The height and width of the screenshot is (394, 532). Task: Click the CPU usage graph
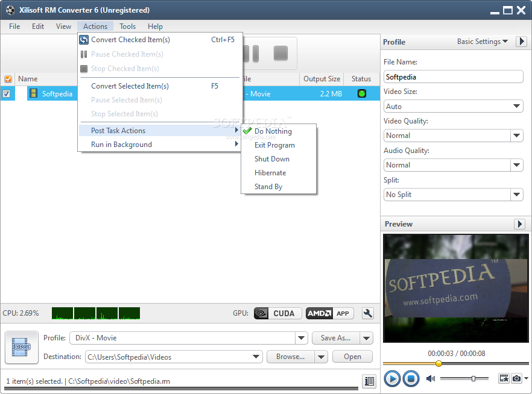click(x=96, y=313)
